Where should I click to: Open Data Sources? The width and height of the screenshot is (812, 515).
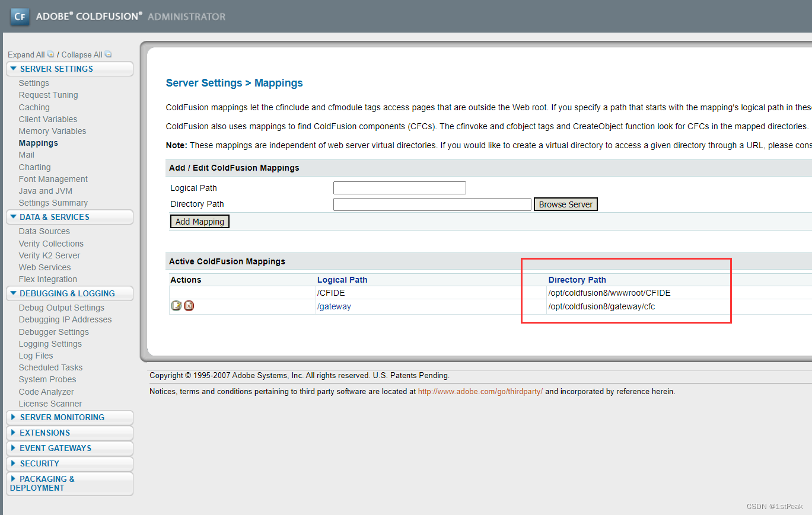[44, 231]
